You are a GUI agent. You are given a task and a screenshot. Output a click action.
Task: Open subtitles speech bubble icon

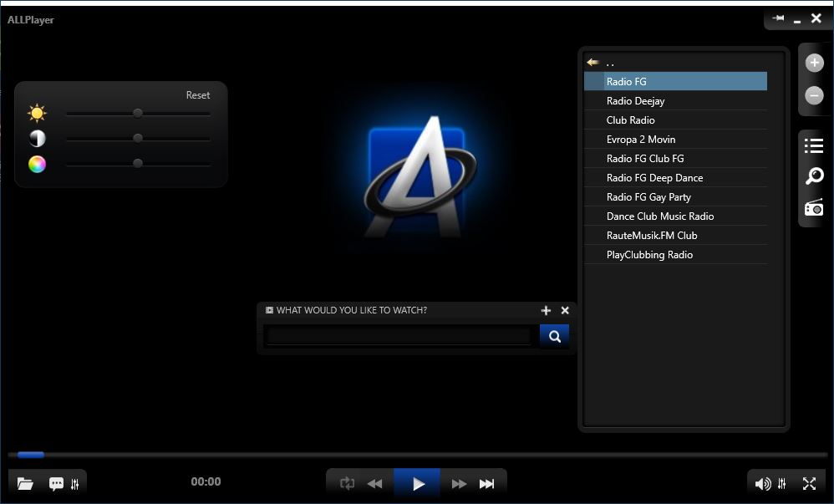pyautogui.click(x=56, y=483)
